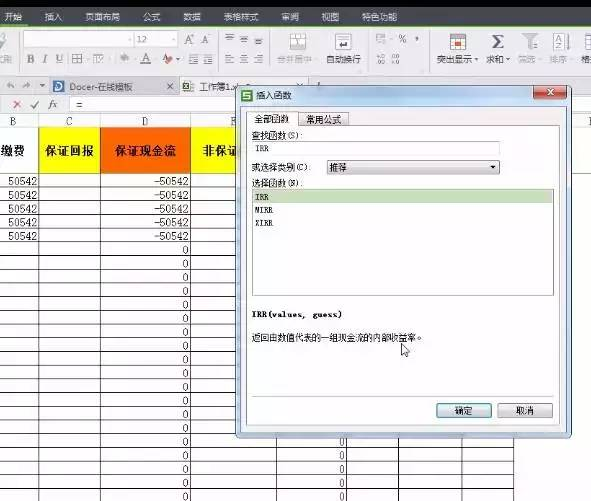591x501 pixels.
Task: Click the merge and center icon
Action: 298,41
